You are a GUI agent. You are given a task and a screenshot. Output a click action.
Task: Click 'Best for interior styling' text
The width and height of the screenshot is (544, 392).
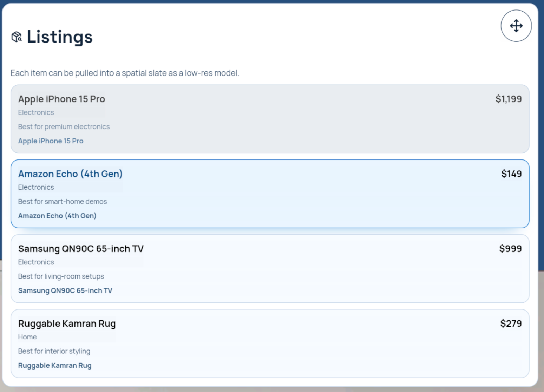[x=54, y=351]
